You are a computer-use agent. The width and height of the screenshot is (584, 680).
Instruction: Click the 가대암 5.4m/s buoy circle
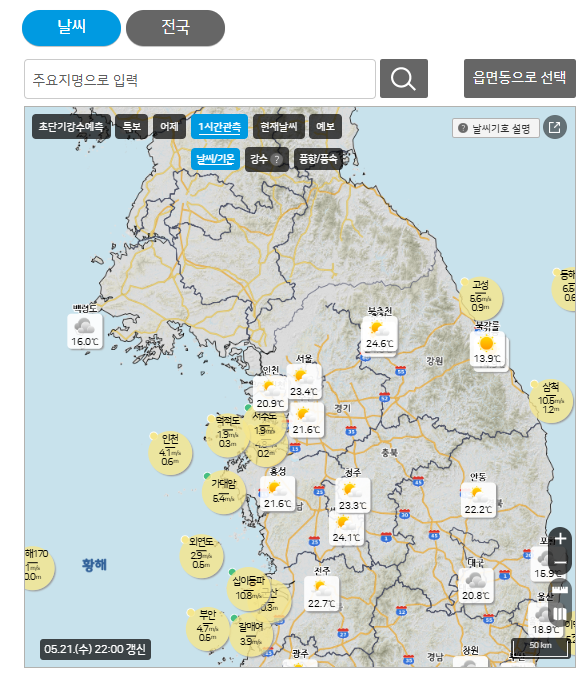coord(224,492)
